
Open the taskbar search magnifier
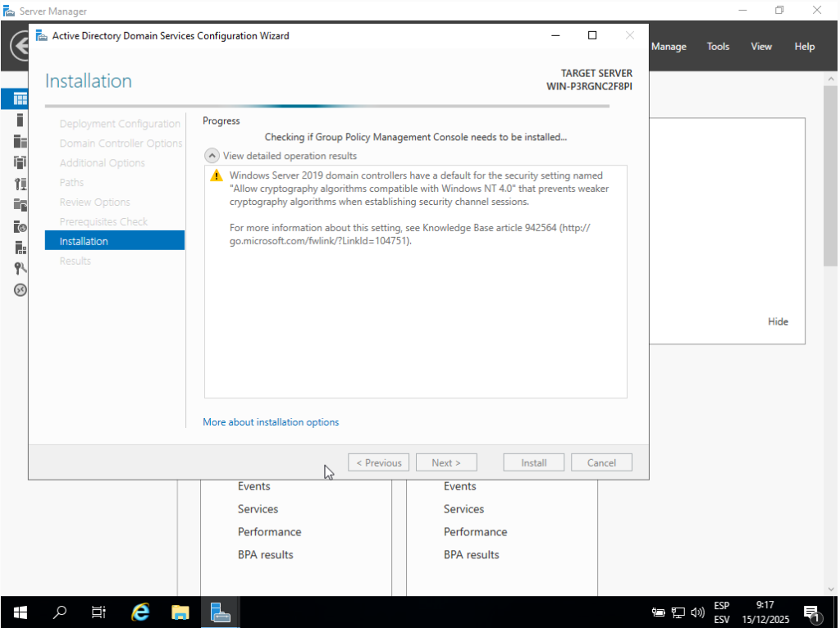click(60, 612)
